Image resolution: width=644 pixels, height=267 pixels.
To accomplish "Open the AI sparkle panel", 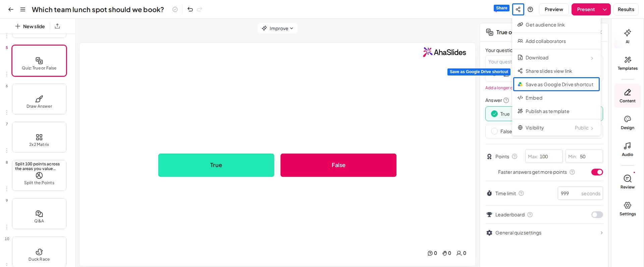I will click(x=628, y=37).
